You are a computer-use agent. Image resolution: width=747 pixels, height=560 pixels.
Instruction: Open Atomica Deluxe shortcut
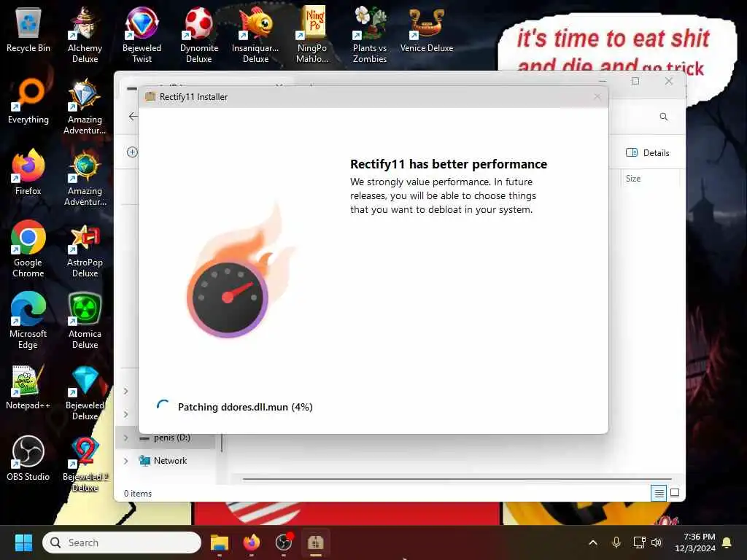tap(85, 321)
